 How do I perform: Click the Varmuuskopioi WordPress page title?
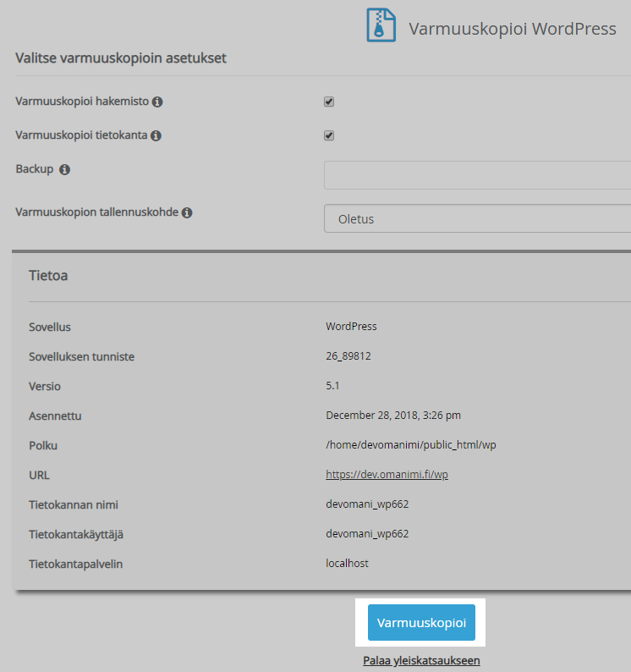(513, 29)
